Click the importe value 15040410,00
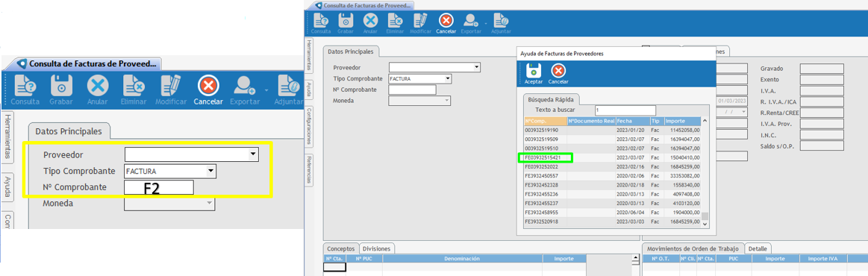 686,157
